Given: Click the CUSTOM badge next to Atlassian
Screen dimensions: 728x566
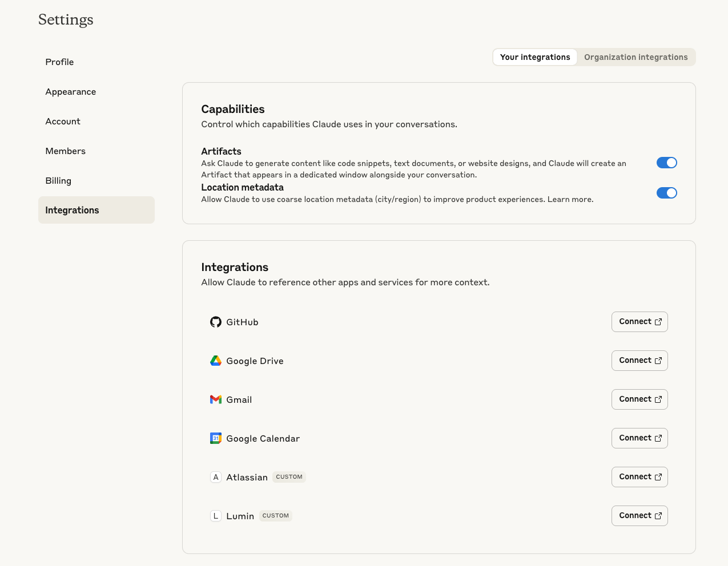Looking at the screenshot, I should coord(289,476).
